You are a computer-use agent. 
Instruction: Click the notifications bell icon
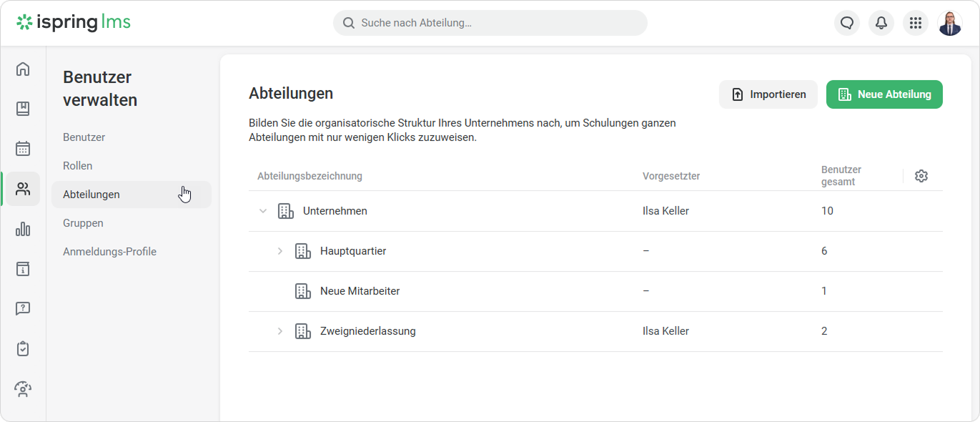click(x=881, y=23)
